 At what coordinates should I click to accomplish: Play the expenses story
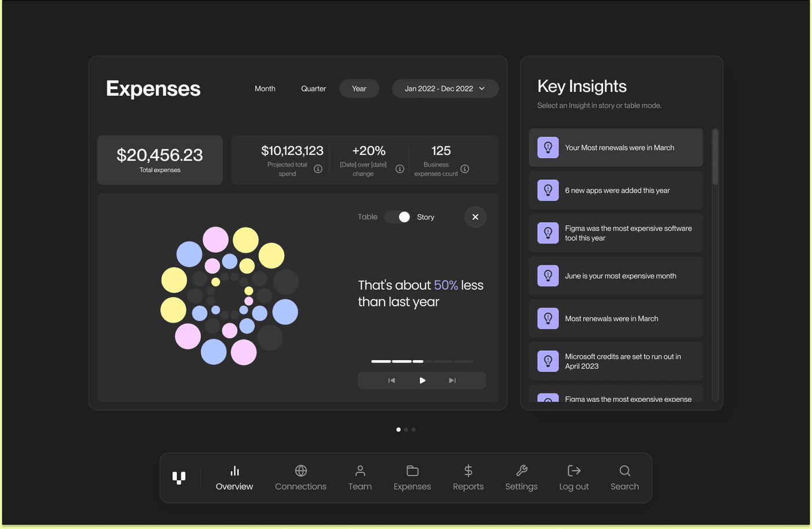point(422,381)
